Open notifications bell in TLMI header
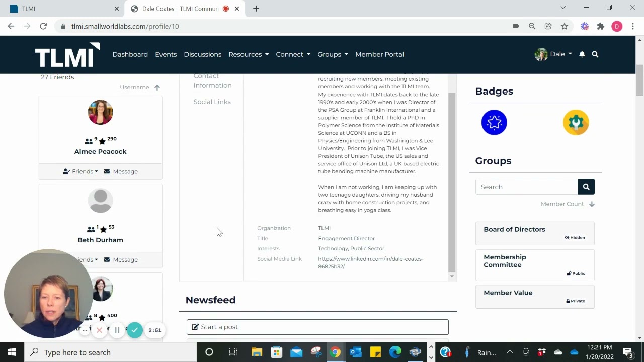644x362 pixels. point(582,54)
